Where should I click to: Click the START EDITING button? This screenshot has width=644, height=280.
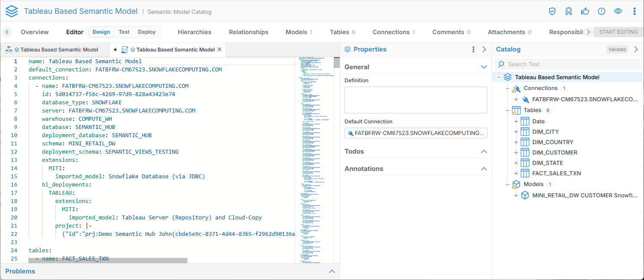[x=618, y=32]
